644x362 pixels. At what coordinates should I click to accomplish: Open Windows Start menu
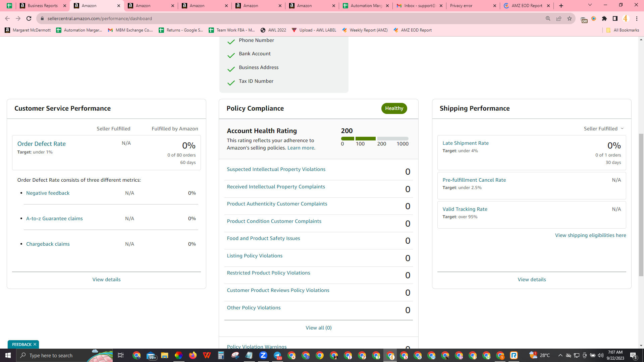(8, 355)
